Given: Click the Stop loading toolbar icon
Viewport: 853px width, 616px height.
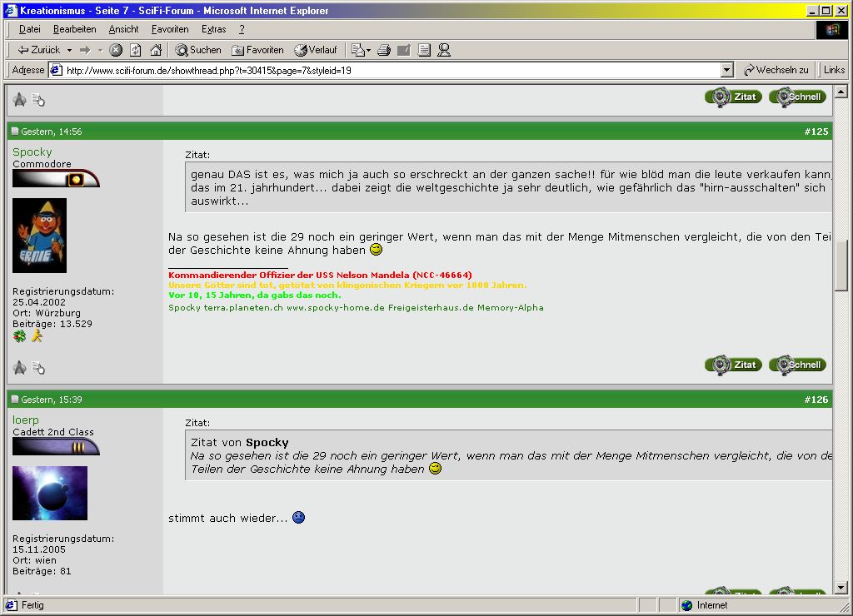Looking at the screenshot, I should (x=116, y=50).
